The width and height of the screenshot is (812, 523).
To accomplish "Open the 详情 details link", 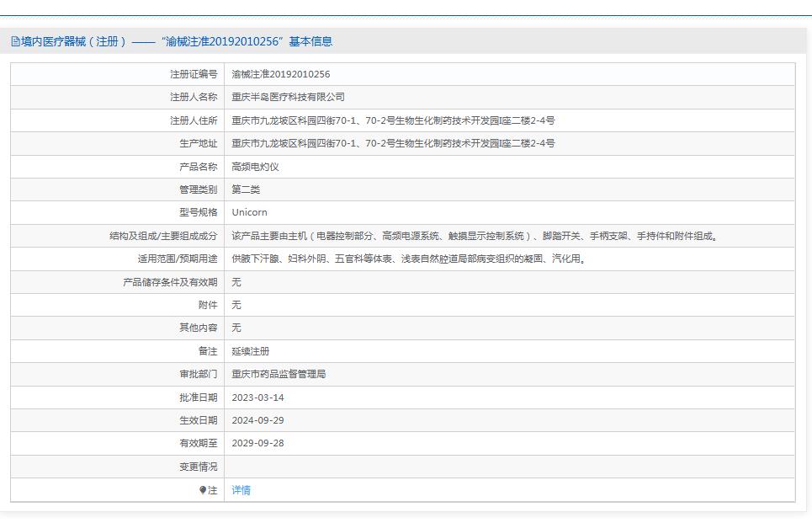I will click(240, 489).
